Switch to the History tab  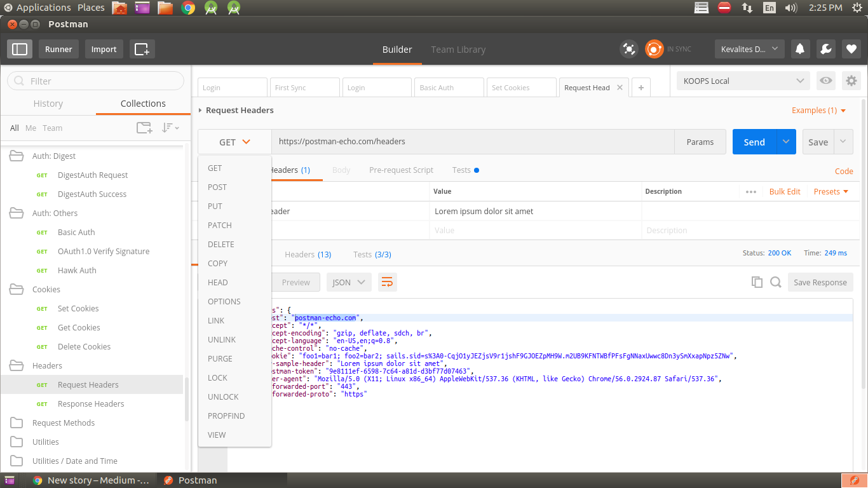(48, 104)
